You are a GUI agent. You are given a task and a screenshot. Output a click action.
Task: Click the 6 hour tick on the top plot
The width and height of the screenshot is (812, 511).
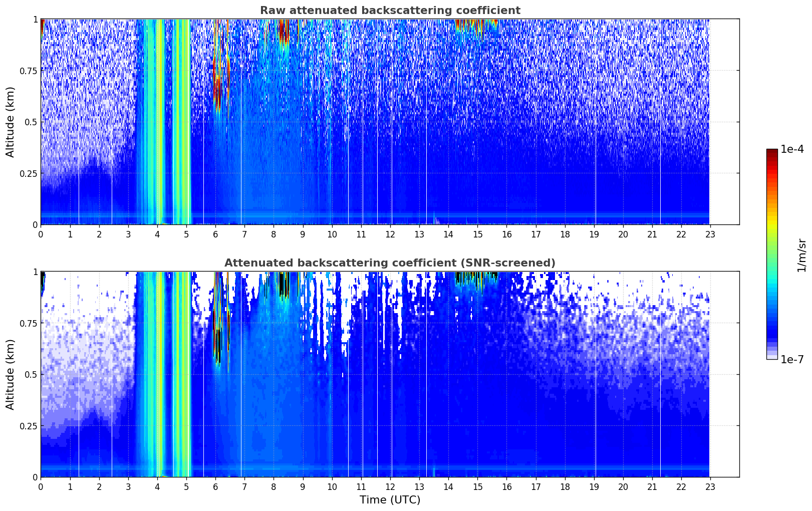(x=215, y=234)
